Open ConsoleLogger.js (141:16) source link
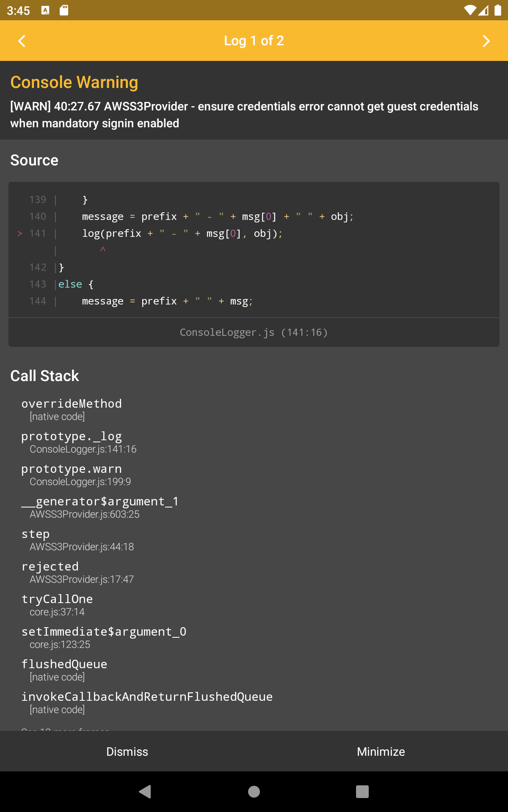Image resolution: width=508 pixels, height=812 pixels. tap(254, 332)
